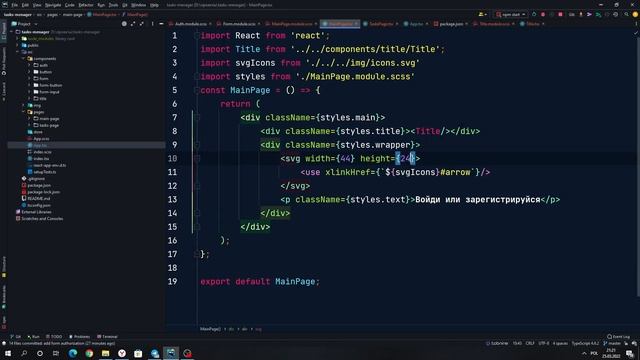
Task: Collapse the pages folder
Action: [x=23, y=112]
